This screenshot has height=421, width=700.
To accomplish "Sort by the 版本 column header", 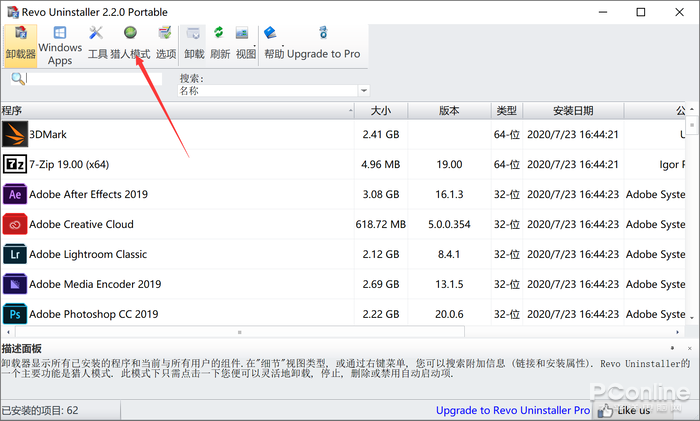I will point(449,110).
